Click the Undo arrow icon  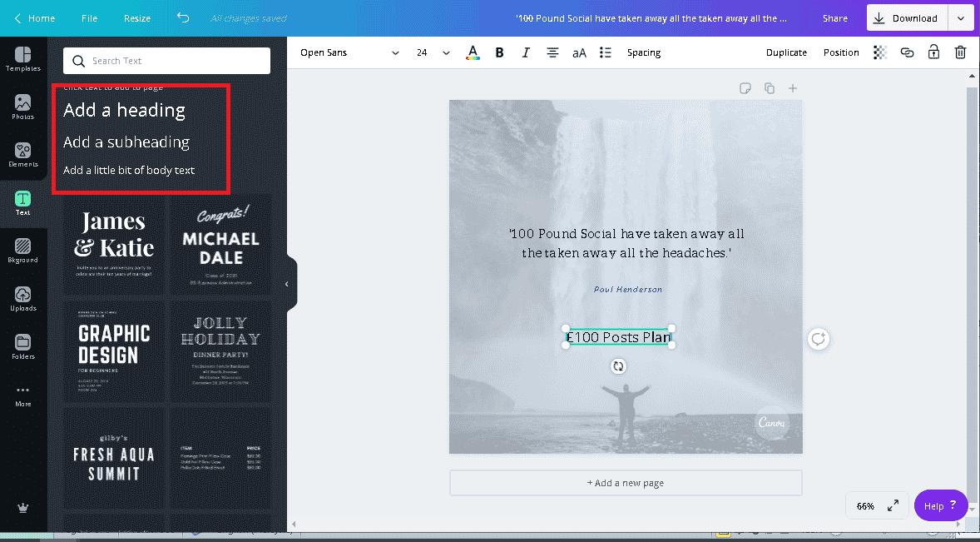click(x=183, y=18)
